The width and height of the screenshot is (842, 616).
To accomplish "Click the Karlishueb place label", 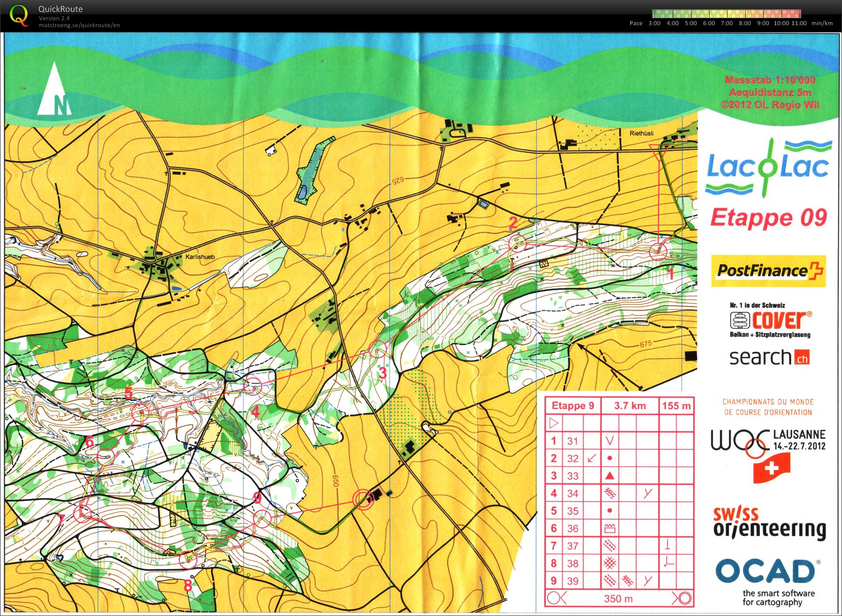I will [x=200, y=257].
